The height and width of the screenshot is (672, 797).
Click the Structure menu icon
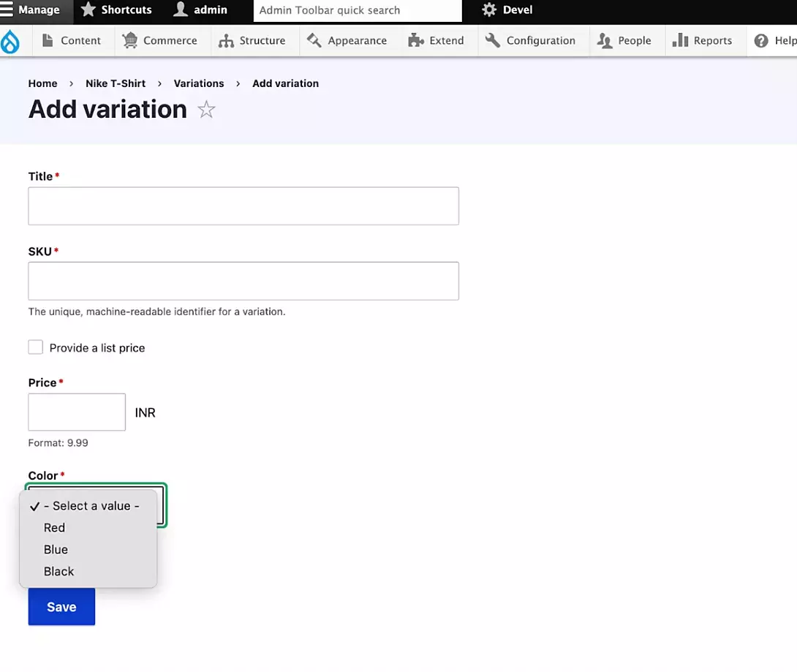[x=228, y=41]
